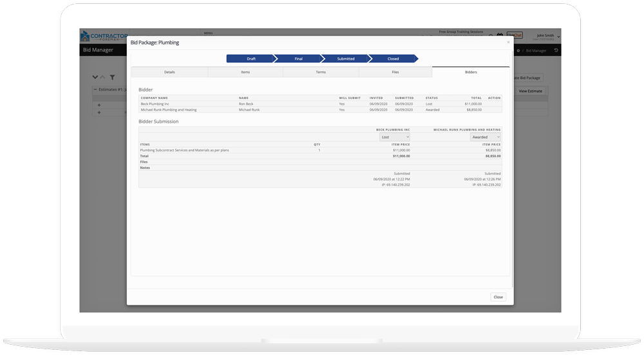
Task: Click the Close button in dialog footer
Action: click(498, 297)
